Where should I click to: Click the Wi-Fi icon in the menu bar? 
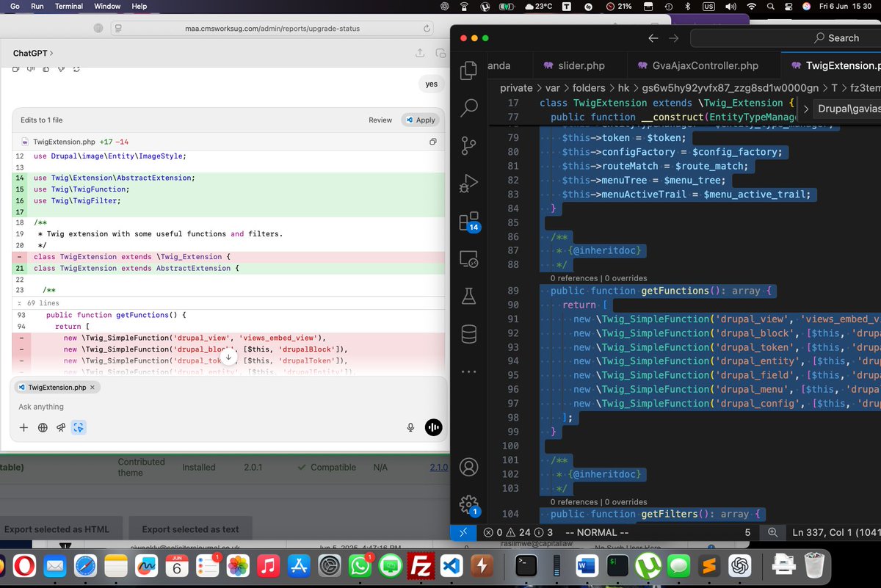[751, 6]
